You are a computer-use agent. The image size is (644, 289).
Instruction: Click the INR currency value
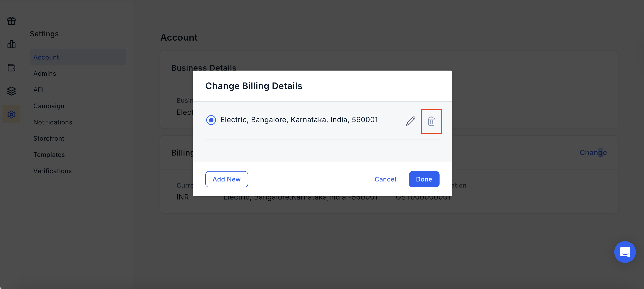point(182,197)
